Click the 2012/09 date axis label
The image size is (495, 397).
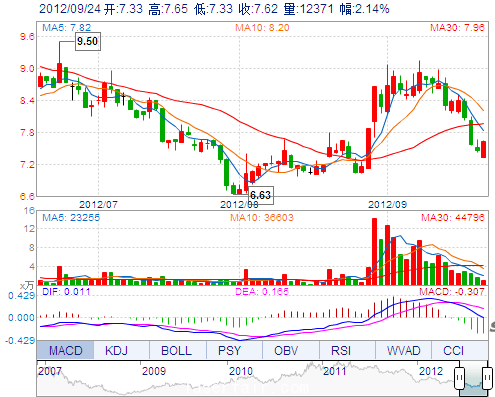387,204
